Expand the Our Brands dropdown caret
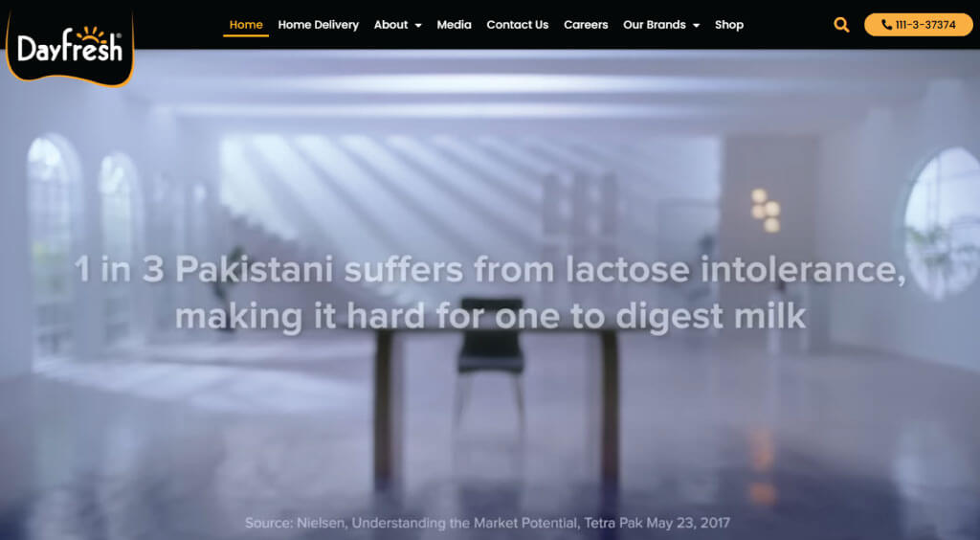 [697, 26]
